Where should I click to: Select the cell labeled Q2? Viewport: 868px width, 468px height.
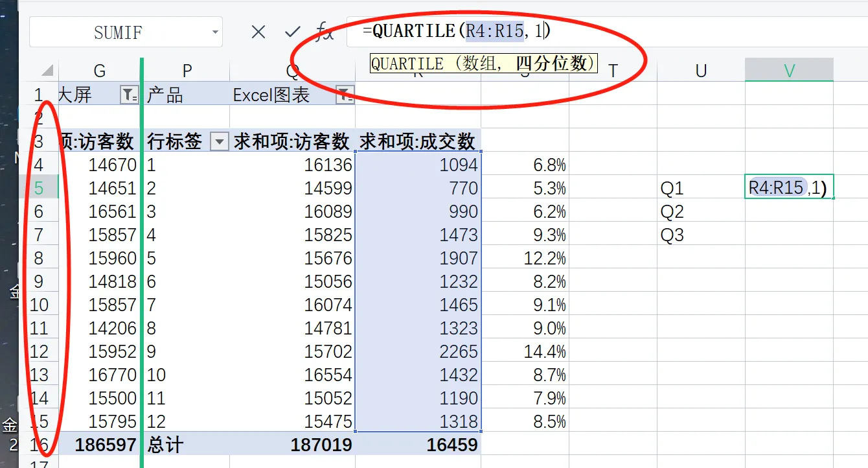pyautogui.click(x=701, y=211)
